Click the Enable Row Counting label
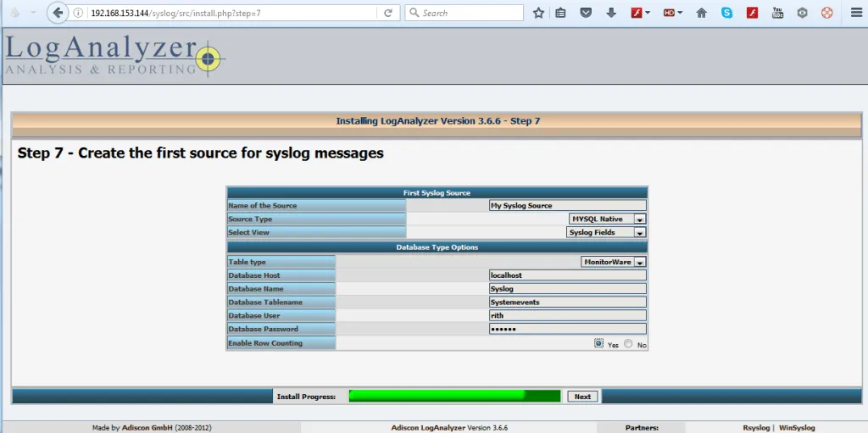This screenshot has height=433, width=868. pos(265,343)
